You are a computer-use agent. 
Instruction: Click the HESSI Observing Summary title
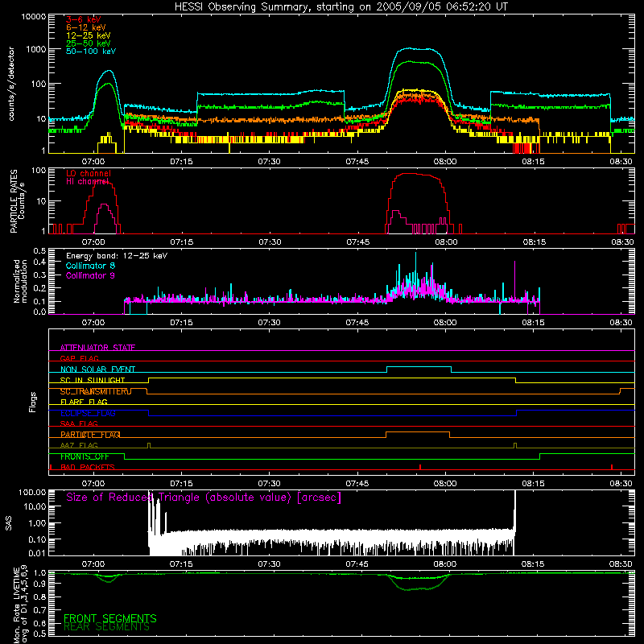click(341, 7)
